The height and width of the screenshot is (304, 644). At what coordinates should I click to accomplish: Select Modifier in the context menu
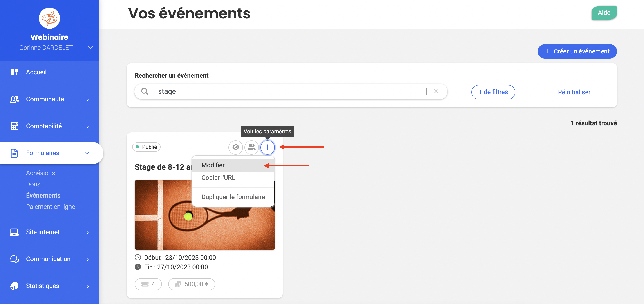coord(213,165)
